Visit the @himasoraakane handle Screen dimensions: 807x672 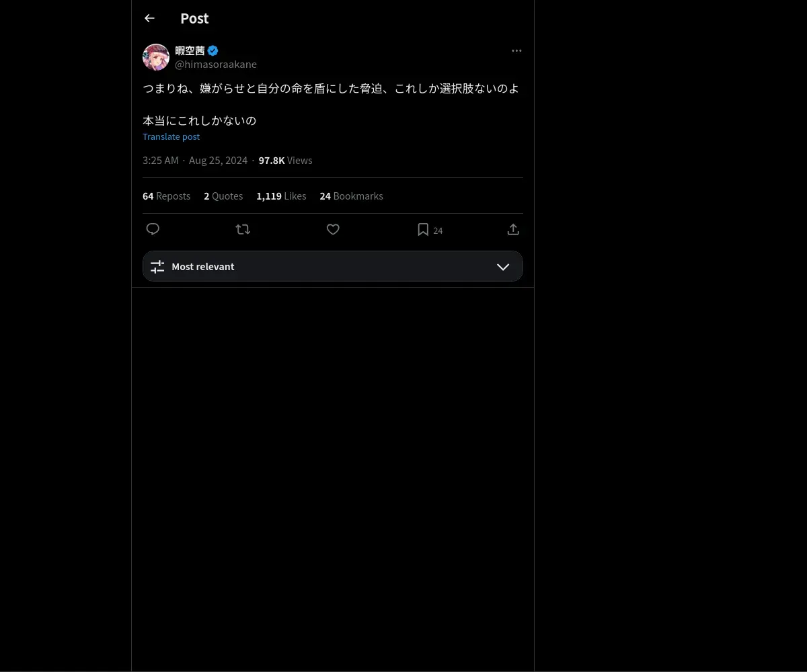pos(216,65)
